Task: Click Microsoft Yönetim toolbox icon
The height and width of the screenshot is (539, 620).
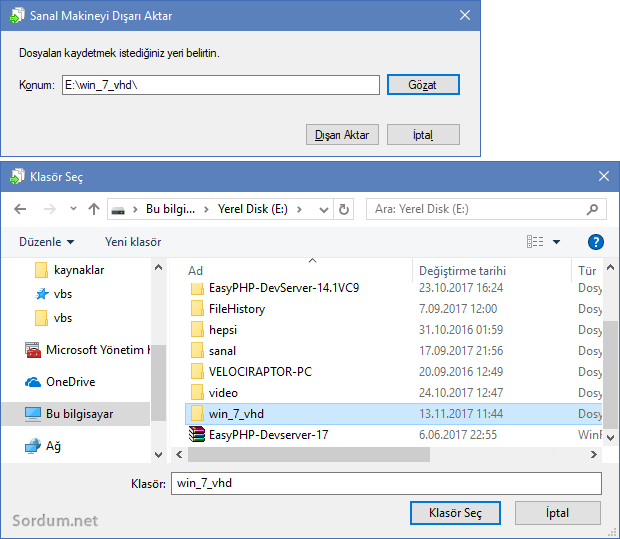Action: point(33,350)
